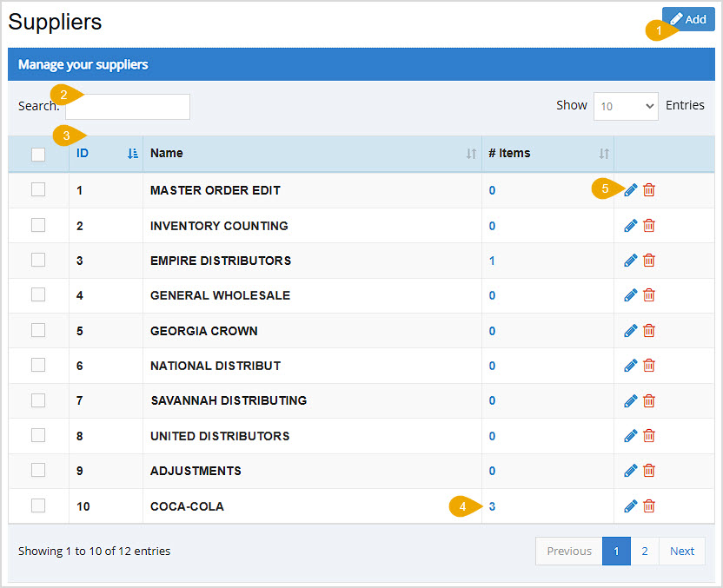Image resolution: width=723 pixels, height=588 pixels.
Task: Check the select-all checkbox in the header
Action: click(x=37, y=154)
